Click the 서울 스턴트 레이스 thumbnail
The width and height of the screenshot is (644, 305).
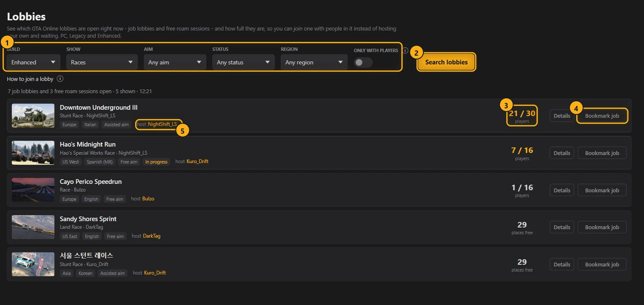33,265
